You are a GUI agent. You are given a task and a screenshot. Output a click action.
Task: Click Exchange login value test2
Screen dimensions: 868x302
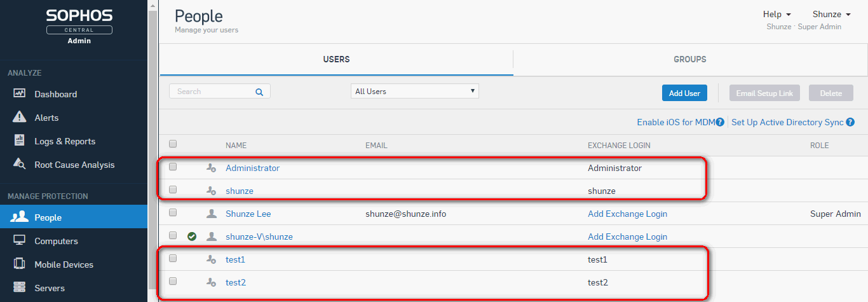(x=598, y=282)
